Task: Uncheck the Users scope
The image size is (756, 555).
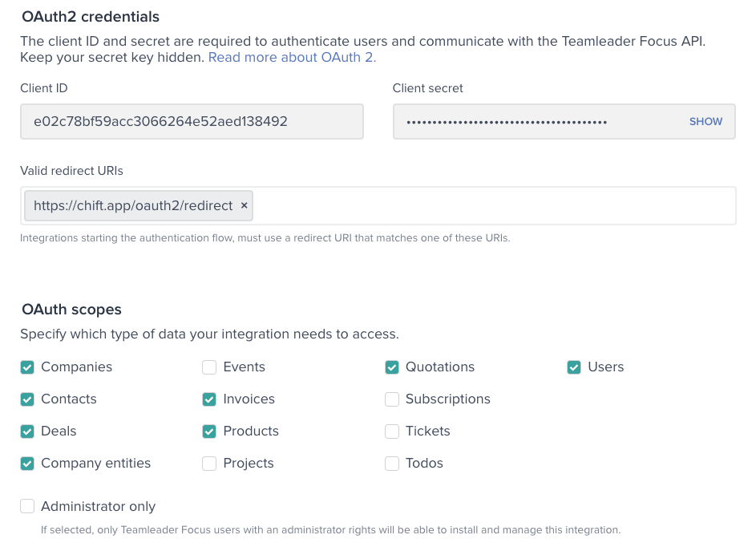Action: point(574,367)
